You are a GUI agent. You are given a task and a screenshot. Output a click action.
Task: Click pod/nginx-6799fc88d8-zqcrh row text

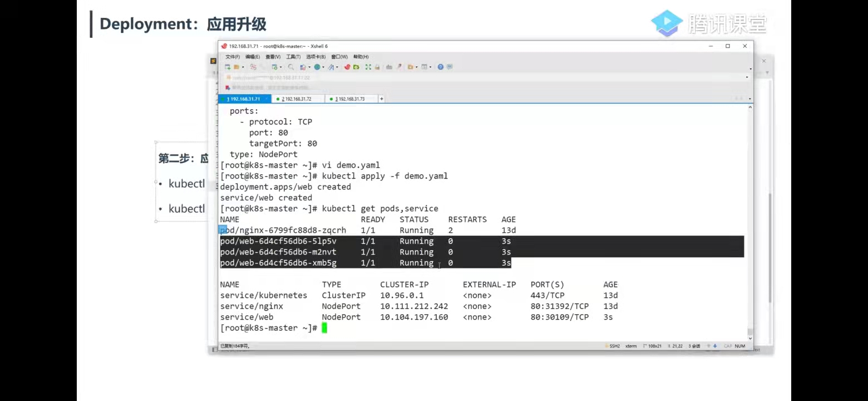coord(283,231)
